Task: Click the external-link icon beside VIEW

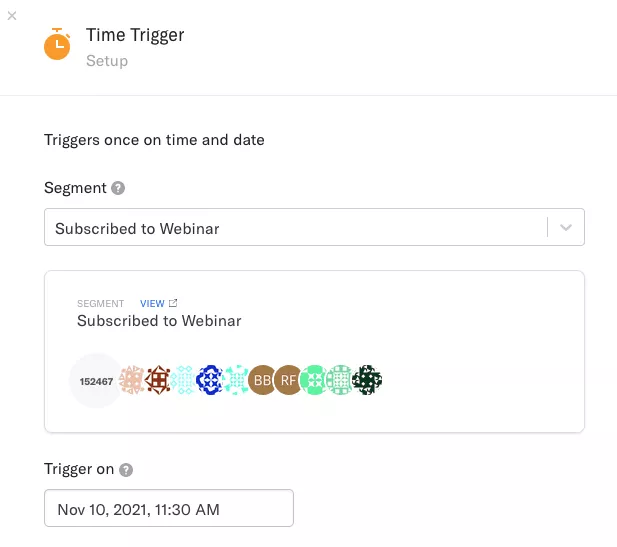Action: [x=173, y=303]
